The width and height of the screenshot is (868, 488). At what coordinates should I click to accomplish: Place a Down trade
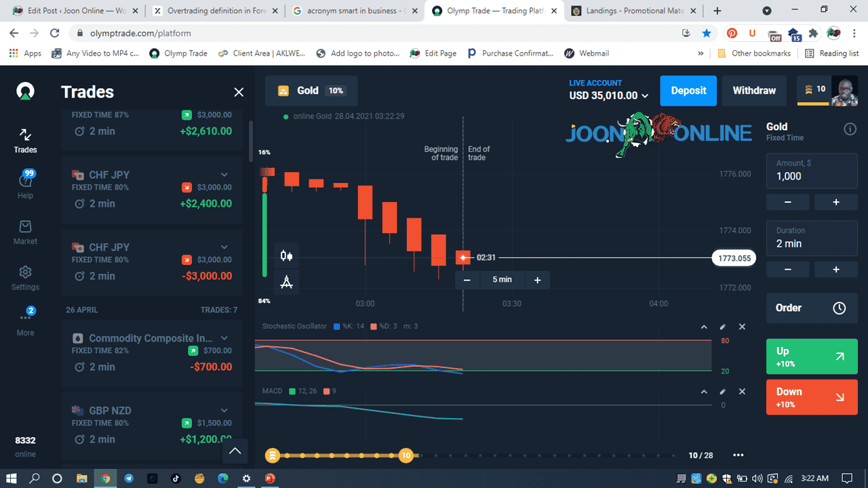pyautogui.click(x=812, y=397)
